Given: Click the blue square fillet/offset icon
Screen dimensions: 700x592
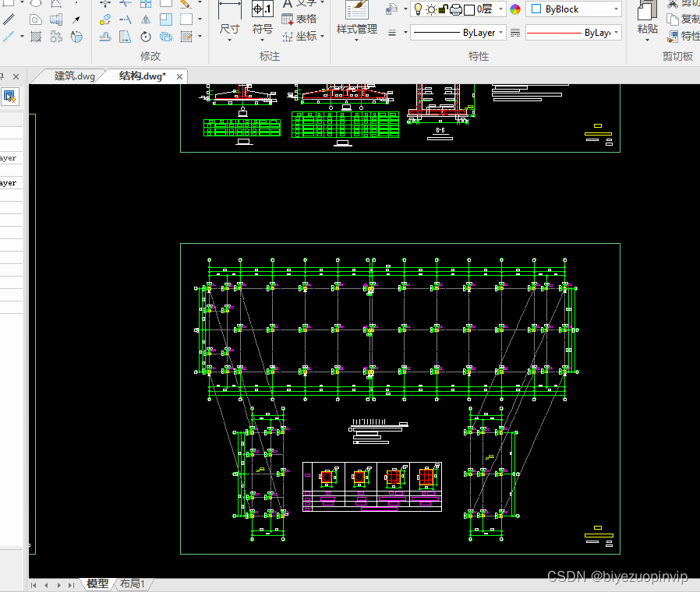Looking at the screenshot, I should 166,19.
